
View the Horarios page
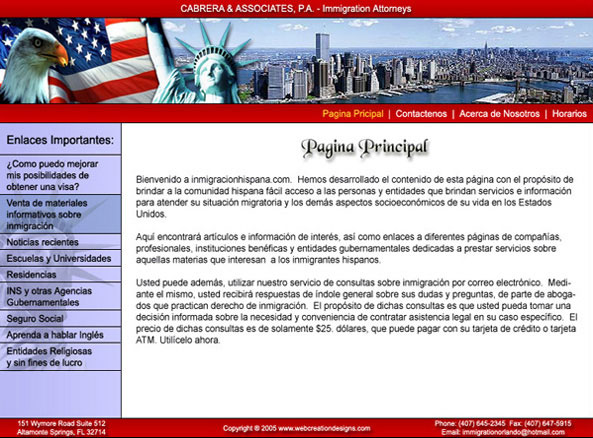tap(569, 114)
